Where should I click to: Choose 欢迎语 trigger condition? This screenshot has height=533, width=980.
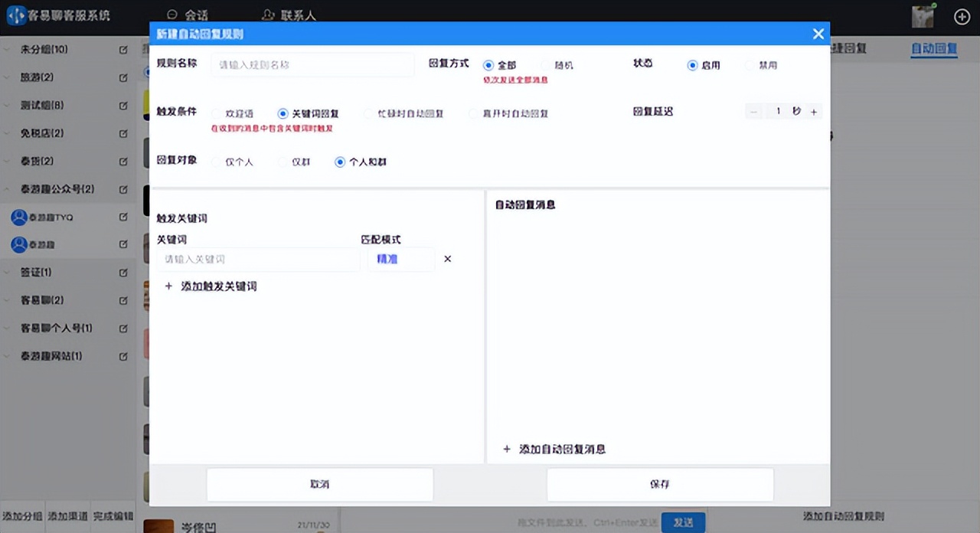coord(217,113)
